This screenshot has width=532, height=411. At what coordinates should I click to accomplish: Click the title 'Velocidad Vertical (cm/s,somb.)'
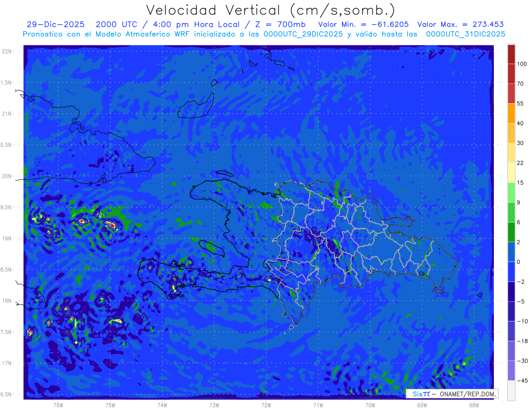[x=270, y=10]
